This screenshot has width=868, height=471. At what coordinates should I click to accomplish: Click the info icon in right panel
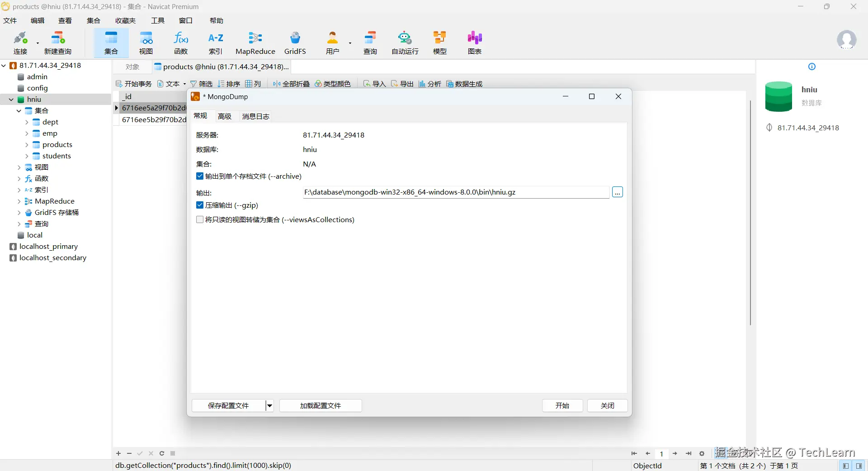(812, 67)
